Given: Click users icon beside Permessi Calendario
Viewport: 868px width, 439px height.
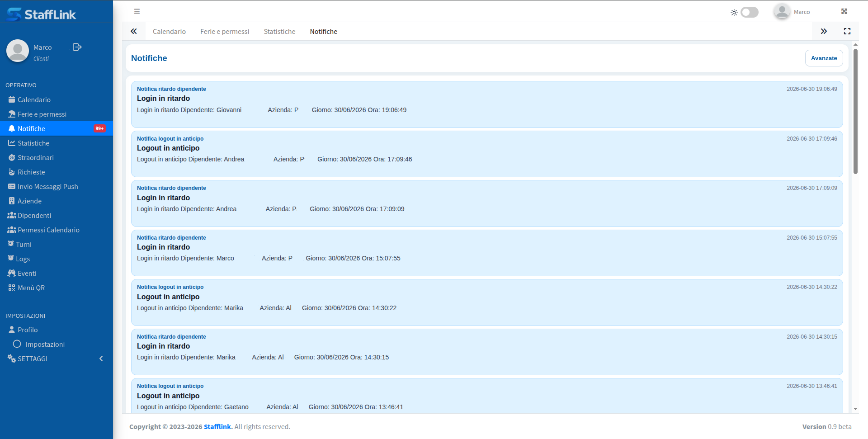Looking at the screenshot, I should click(12, 230).
